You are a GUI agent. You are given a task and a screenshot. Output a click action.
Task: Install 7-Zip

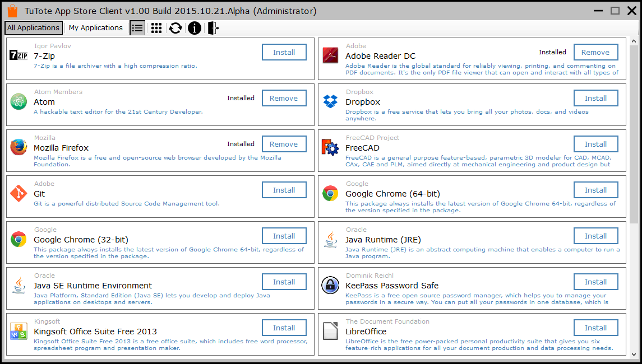coord(284,52)
